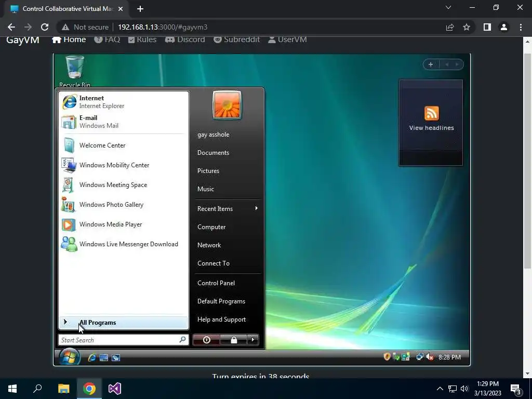Click the GayVM site title
532x399 pixels.
(23, 39)
